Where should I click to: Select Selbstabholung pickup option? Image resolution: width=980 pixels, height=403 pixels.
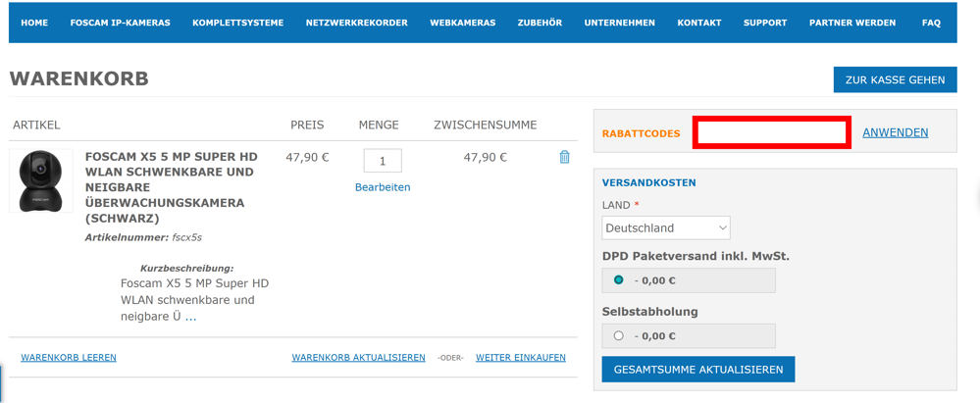coord(619,335)
